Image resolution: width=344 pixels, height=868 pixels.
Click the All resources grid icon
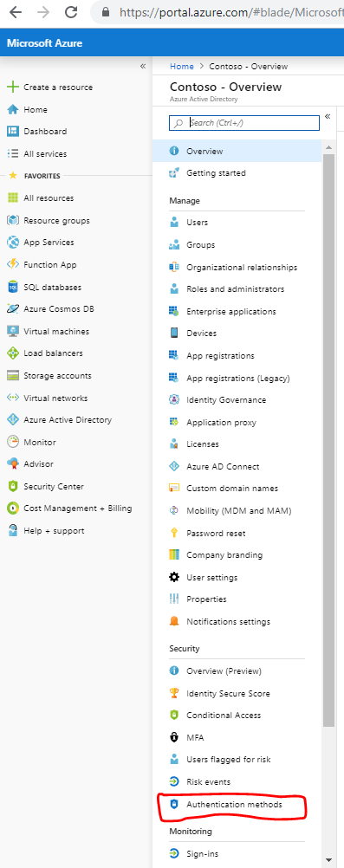click(12, 198)
